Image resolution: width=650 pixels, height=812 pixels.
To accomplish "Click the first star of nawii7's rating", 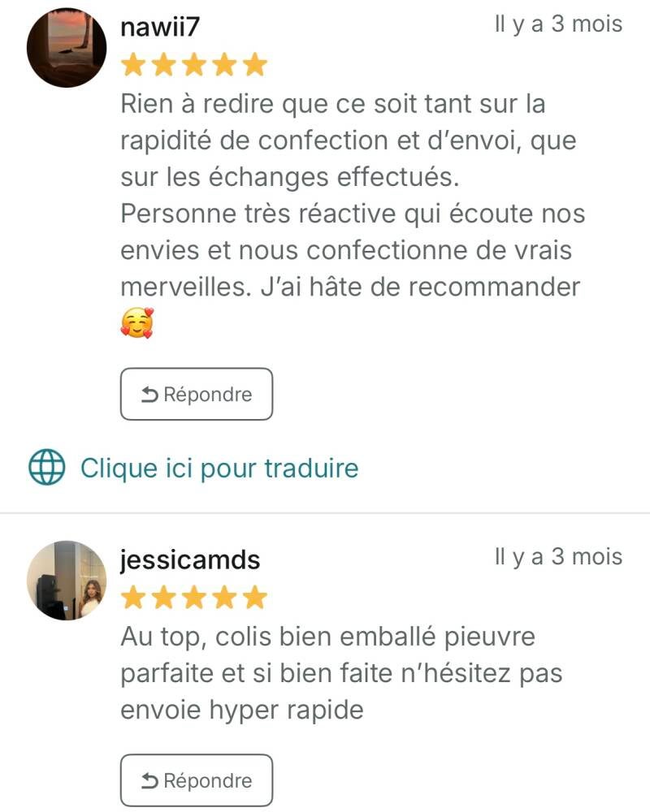I will click(x=133, y=65).
